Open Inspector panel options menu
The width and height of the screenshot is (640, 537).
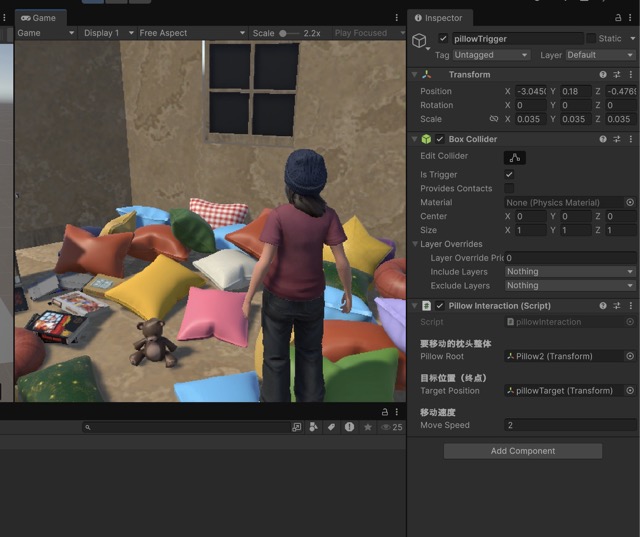[631, 18]
